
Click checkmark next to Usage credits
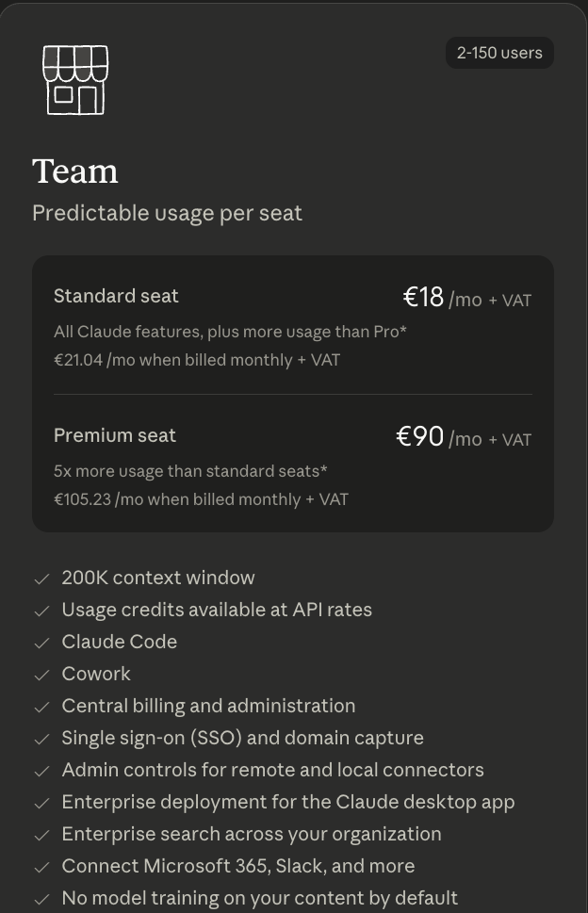pos(41,611)
